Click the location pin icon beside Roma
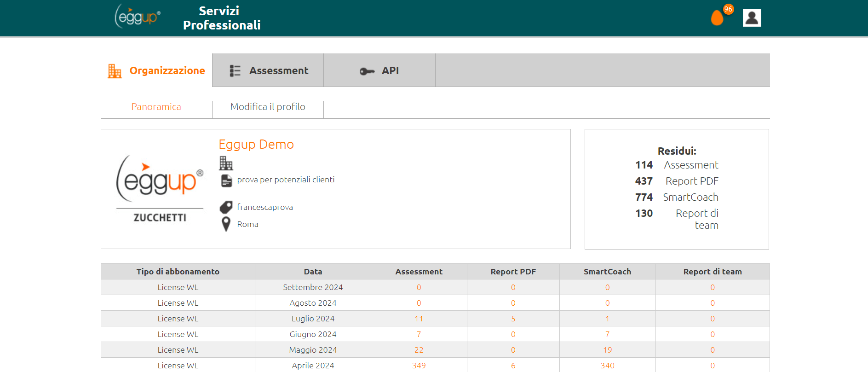 226,224
